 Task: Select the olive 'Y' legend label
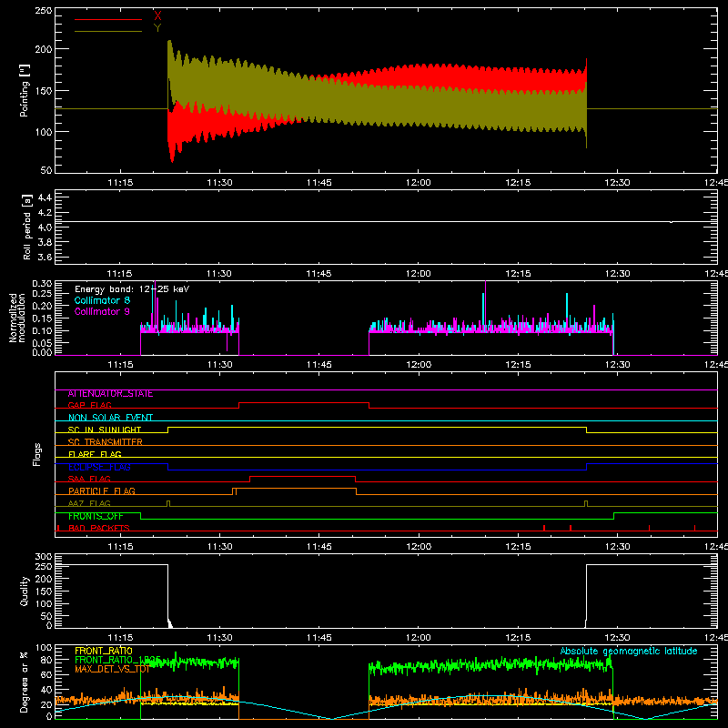157,28
